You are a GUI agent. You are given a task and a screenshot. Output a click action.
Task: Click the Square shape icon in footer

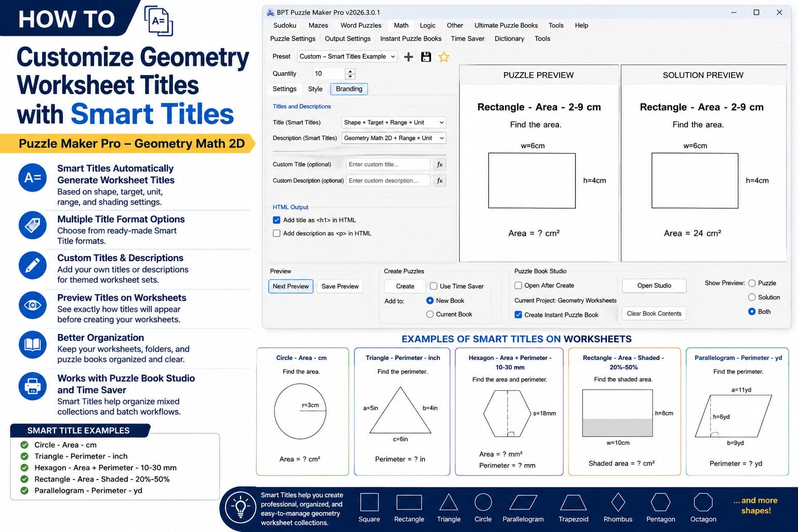[x=369, y=502]
